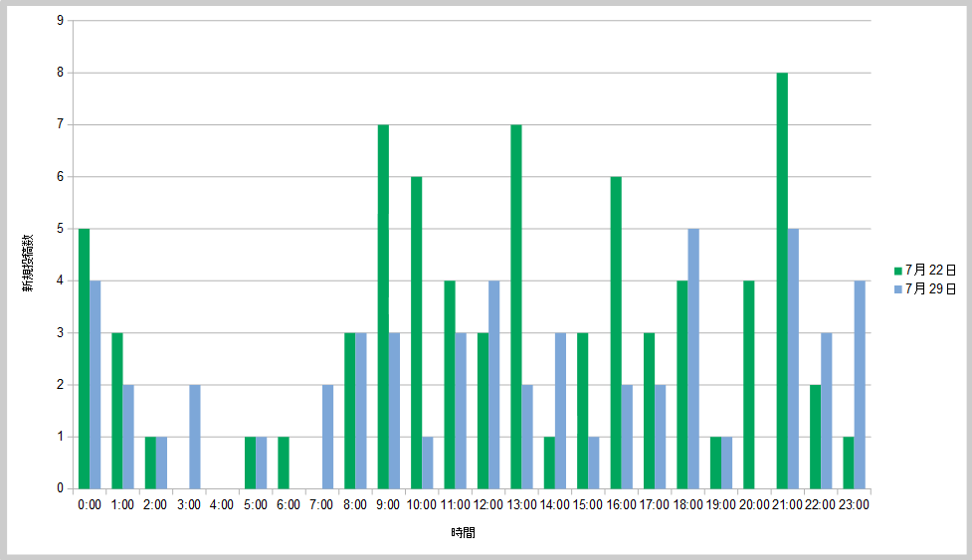Viewport: 972px width, 560px height.
Task: Select the 7月22日 legend label text
Action: pos(930,271)
